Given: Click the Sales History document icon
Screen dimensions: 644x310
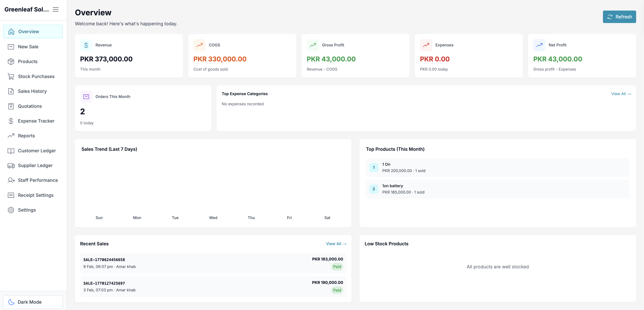Looking at the screenshot, I should [11, 91].
